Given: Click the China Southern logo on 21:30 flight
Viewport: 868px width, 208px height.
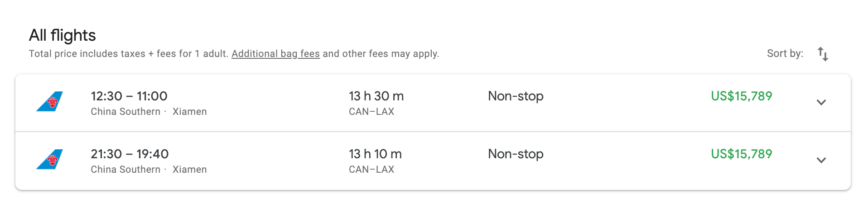Looking at the screenshot, I should click(49, 159).
